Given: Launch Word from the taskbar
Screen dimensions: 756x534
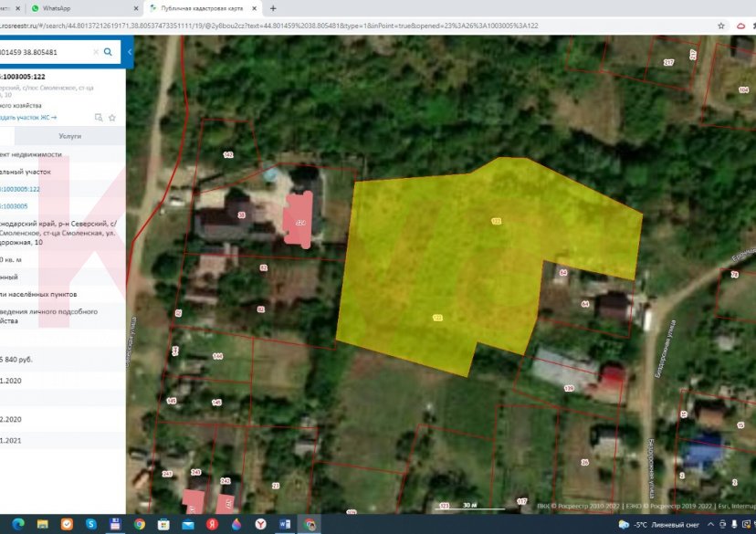Looking at the screenshot, I should point(285,525).
